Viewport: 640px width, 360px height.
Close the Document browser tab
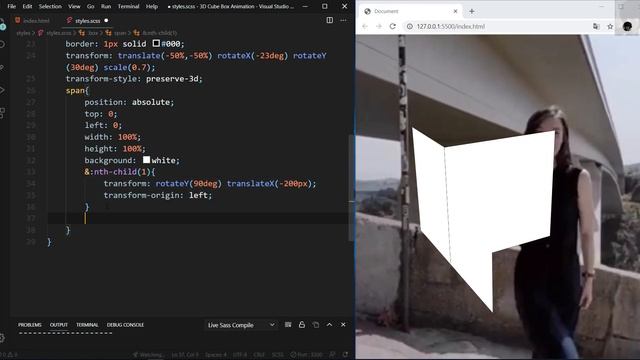coord(456,11)
